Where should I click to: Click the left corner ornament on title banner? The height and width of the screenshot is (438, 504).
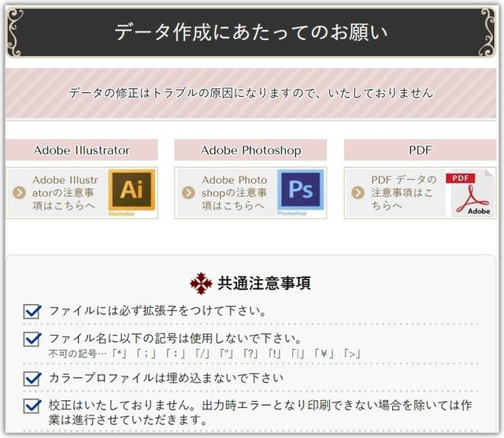pyautogui.click(x=15, y=32)
